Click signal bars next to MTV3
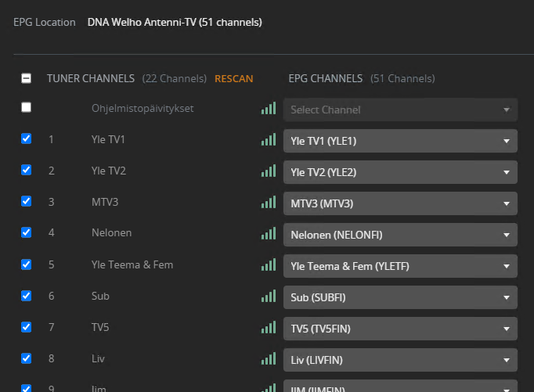Image resolution: width=534 pixels, height=392 pixels. tap(269, 203)
